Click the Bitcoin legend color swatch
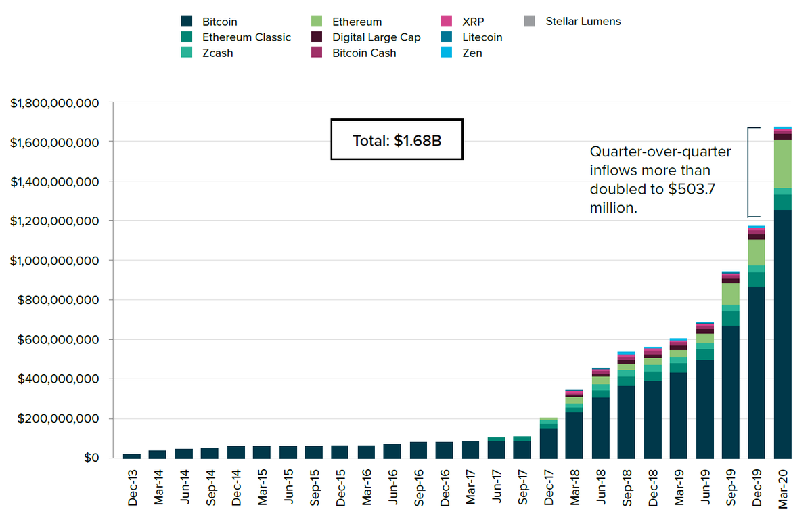 click(x=187, y=22)
